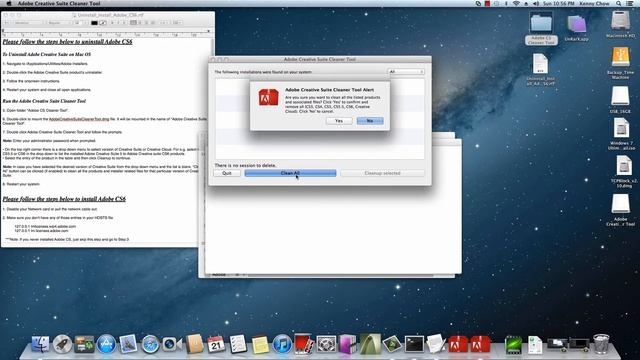Set center alignment in TextEdit toolbar

140,23
